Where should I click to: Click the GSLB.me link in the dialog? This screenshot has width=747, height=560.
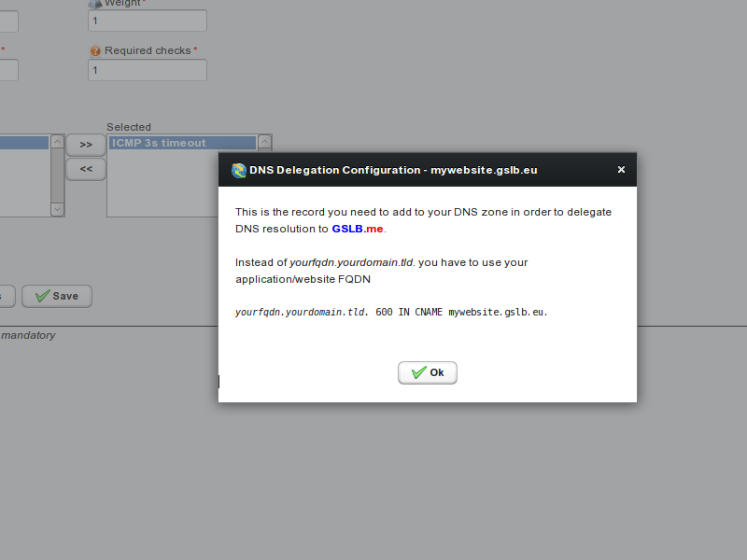(358, 229)
